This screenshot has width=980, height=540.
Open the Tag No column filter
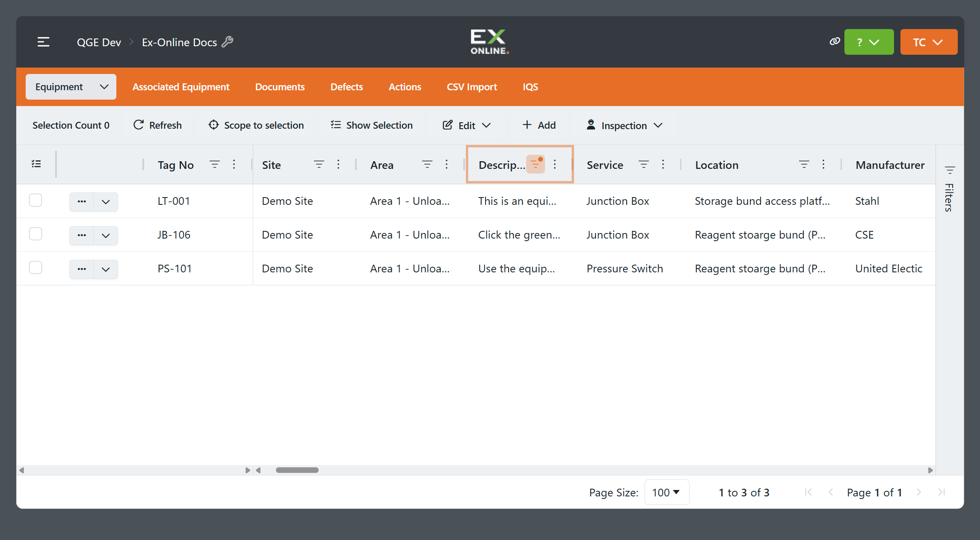pos(215,165)
